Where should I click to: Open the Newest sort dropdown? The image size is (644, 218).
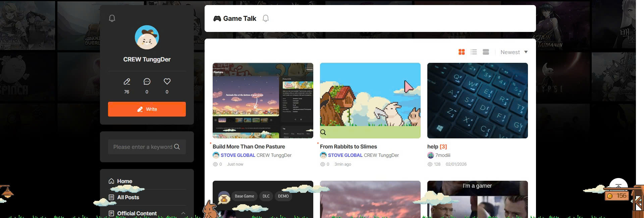click(514, 52)
